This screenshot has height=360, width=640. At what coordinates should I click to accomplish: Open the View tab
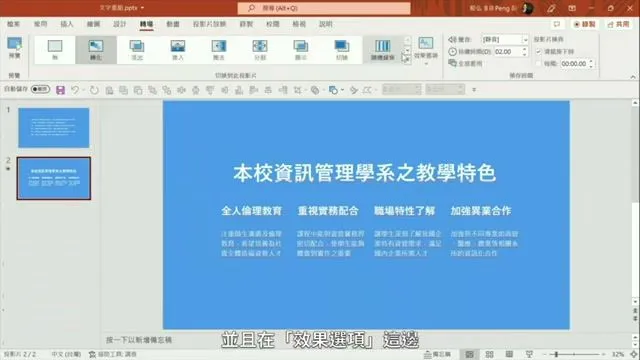(x=299, y=24)
